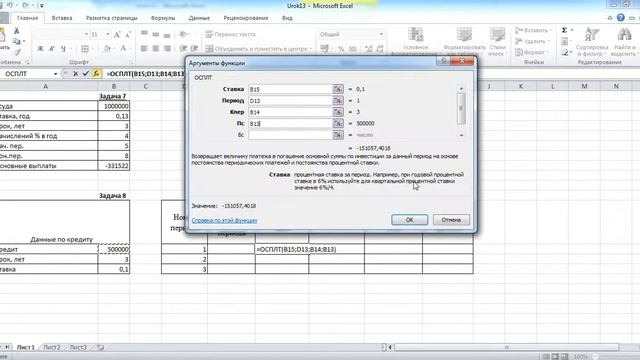Apply Percent Style format

[x=341, y=49]
